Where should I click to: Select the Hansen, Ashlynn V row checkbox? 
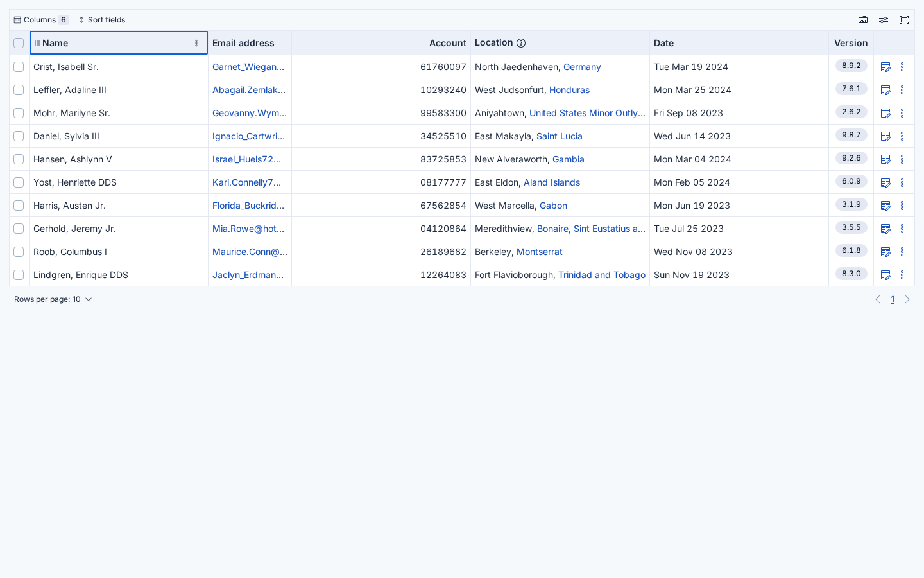click(x=19, y=159)
